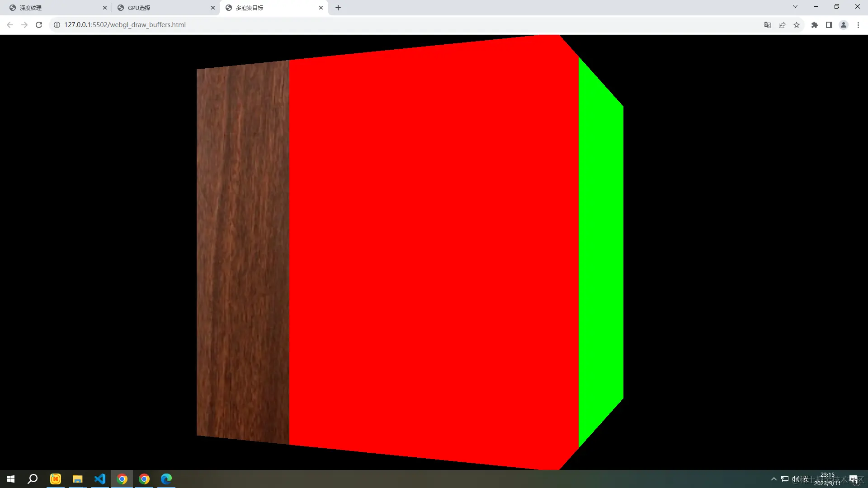Switch input language via the 英 indicator

pos(807,479)
